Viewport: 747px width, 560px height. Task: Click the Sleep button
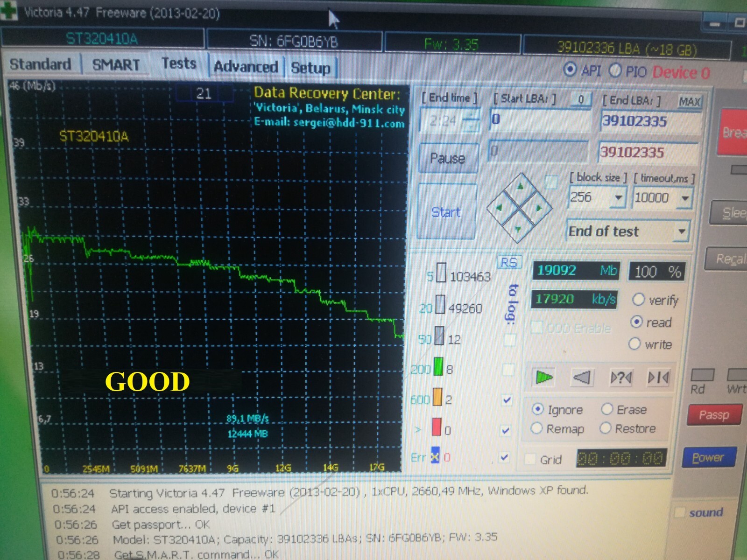tap(729, 213)
